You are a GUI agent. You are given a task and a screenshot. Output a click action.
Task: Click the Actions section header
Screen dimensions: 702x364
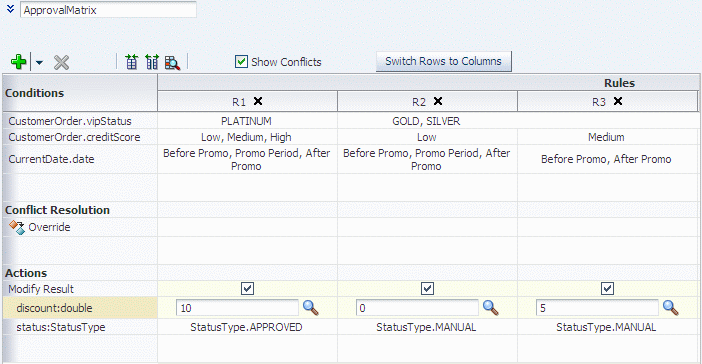26,273
